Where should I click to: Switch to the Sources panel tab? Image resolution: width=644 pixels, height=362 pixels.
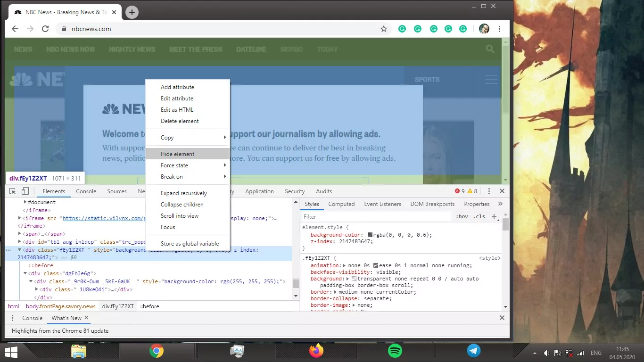[117, 191]
